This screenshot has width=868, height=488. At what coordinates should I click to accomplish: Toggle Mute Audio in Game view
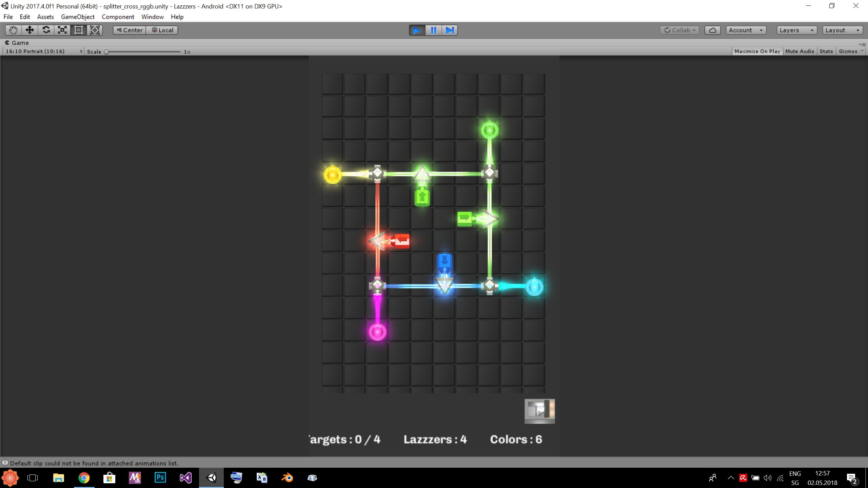tap(800, 51)
